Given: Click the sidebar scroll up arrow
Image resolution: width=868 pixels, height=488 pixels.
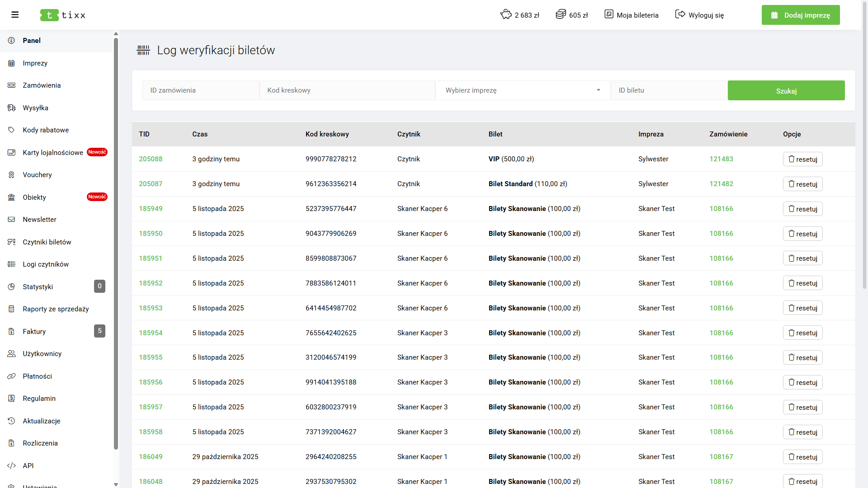Looking at the screenshot, I should pos(116,34).
